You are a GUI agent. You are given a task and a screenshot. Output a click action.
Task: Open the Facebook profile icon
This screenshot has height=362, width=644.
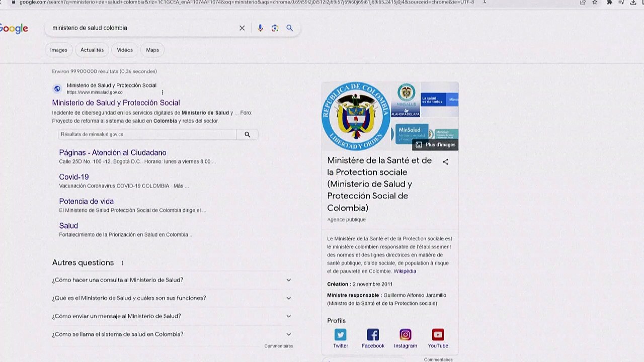373,335
